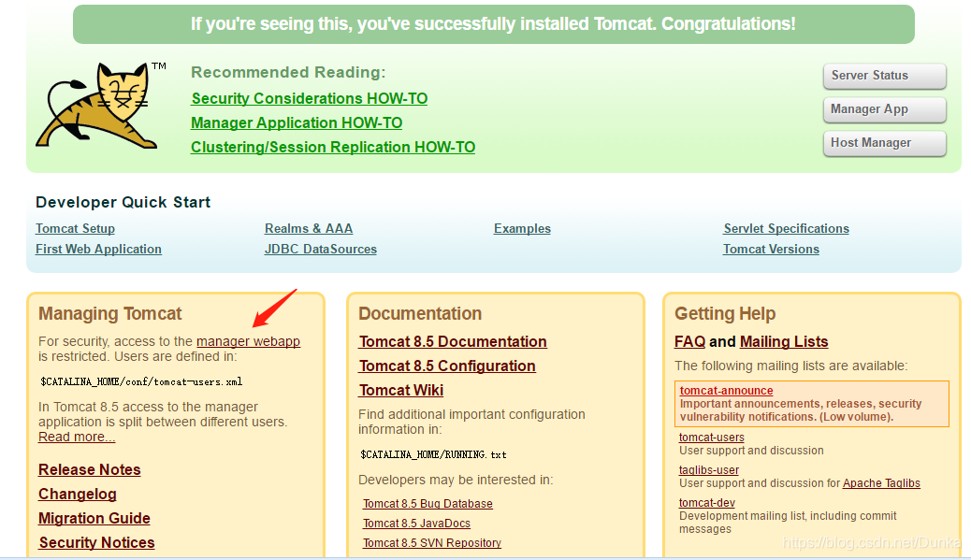The width and height of the screenshot is (971, 560).
Task: Open Server Status button
Action: (x=884, y=76)
